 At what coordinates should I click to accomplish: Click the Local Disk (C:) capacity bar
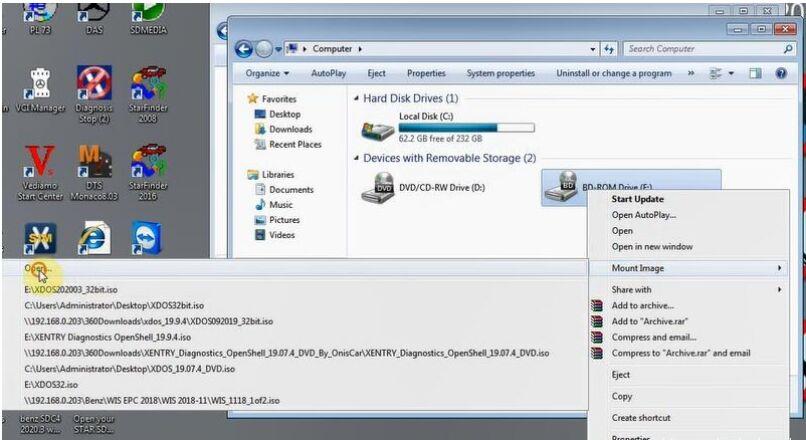(x=466, y=127)
